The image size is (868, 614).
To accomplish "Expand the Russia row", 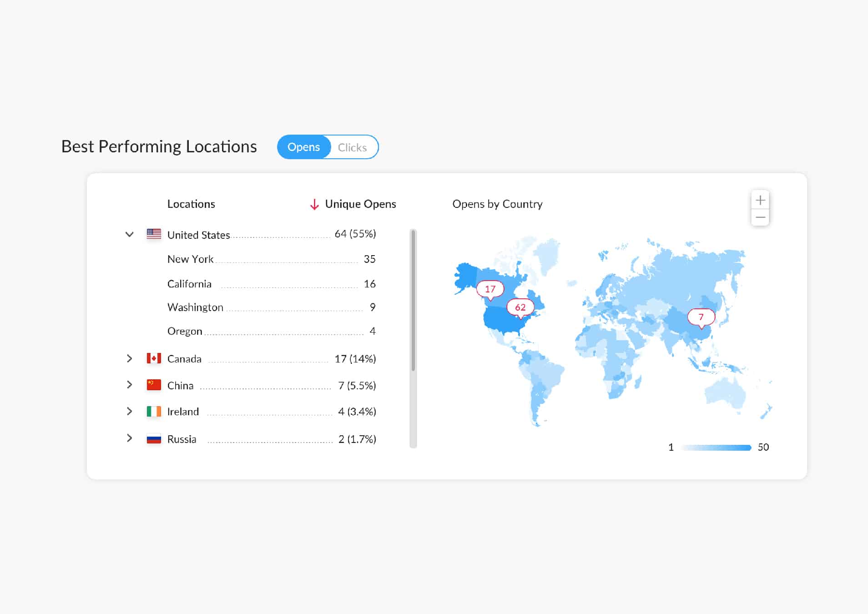I will pos(129,438).
